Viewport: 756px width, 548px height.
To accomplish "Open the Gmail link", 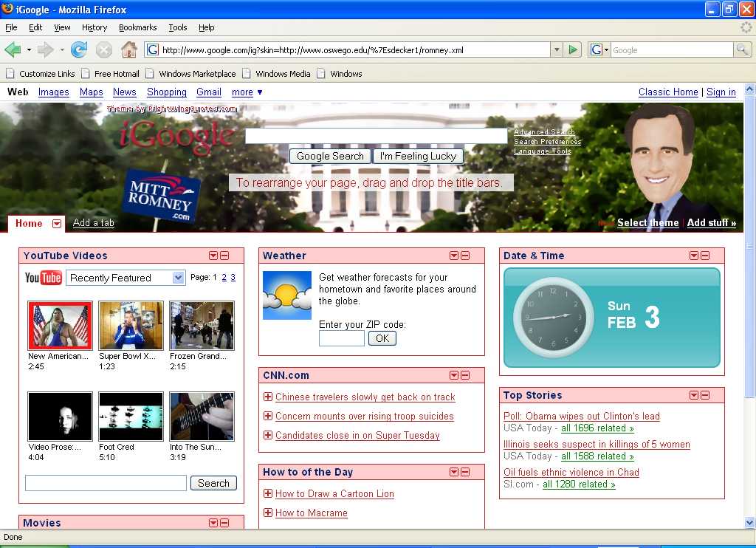I will (x=209, y=92).
